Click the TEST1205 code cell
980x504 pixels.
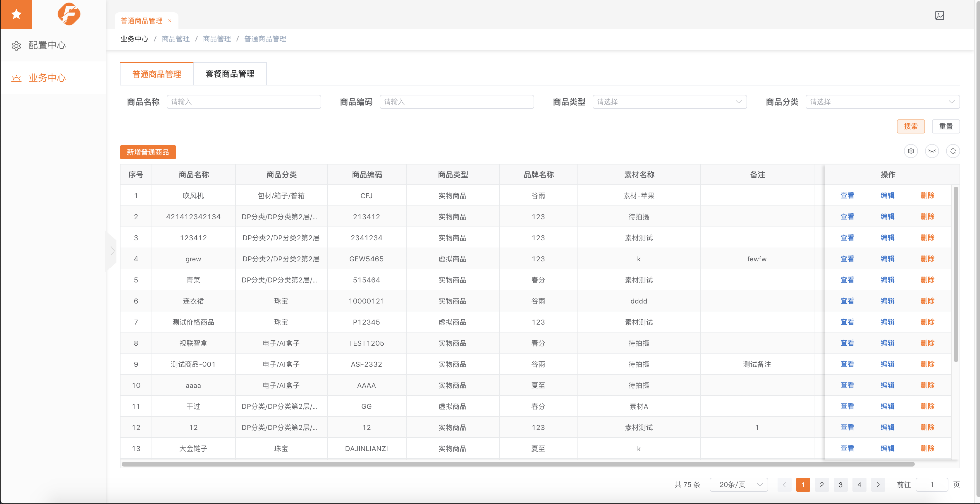[x=366, y=343]
